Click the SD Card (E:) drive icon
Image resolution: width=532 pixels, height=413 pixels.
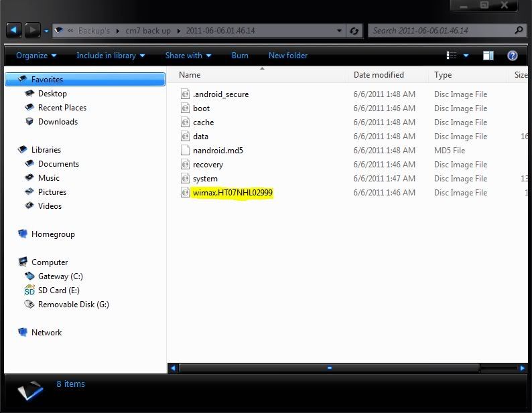point(29,291)
